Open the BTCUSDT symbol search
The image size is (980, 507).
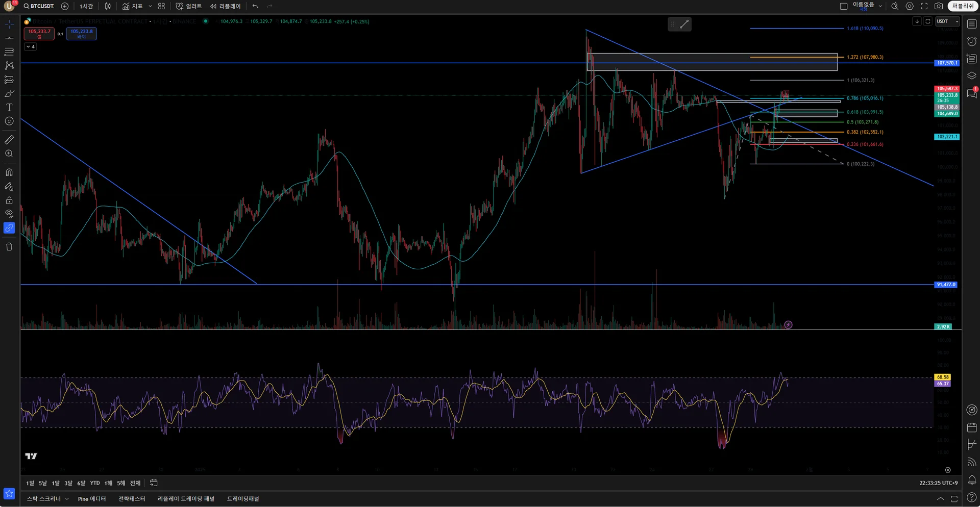click(x=39, y=6)
